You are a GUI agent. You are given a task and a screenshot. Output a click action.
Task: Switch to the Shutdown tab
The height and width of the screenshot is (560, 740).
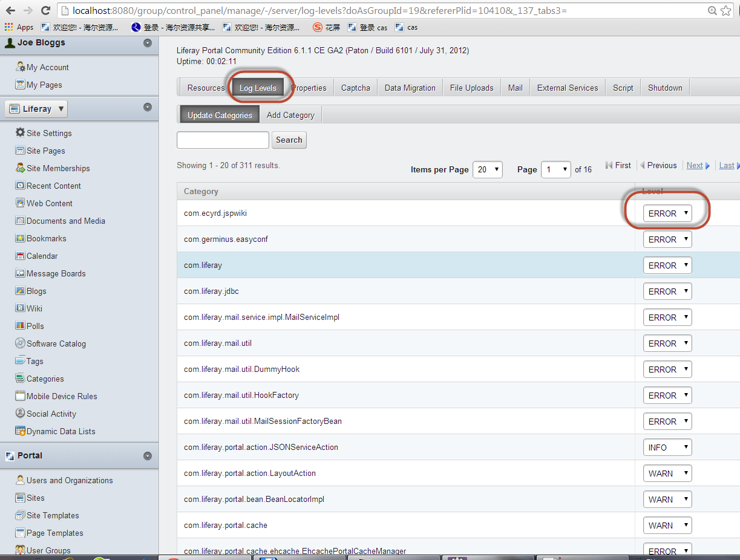click(665, 88)
